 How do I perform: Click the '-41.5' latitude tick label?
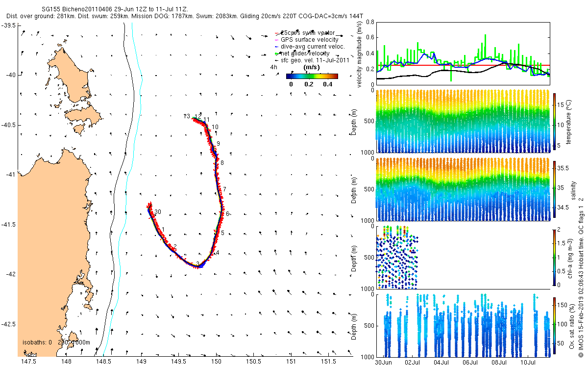point(9,225)
